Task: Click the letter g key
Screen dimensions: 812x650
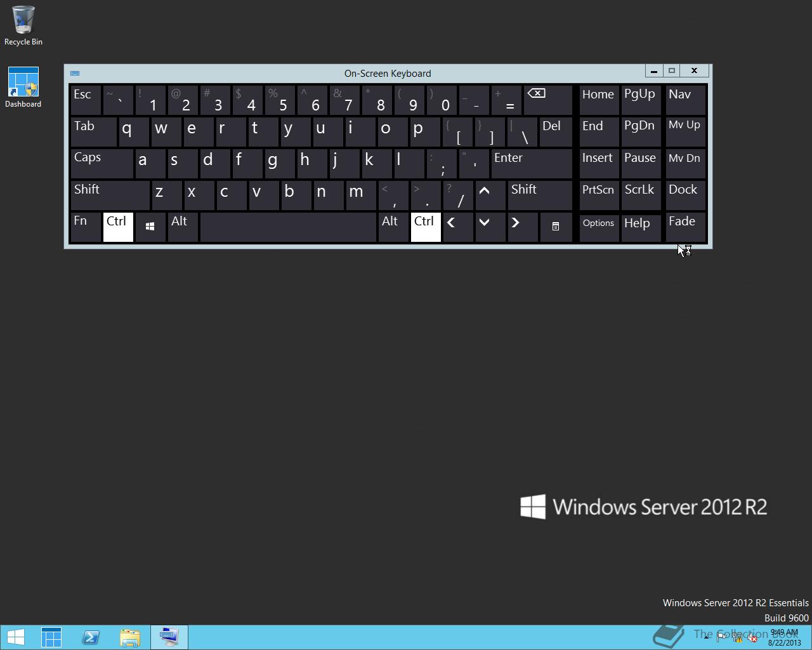Action: 280,163
